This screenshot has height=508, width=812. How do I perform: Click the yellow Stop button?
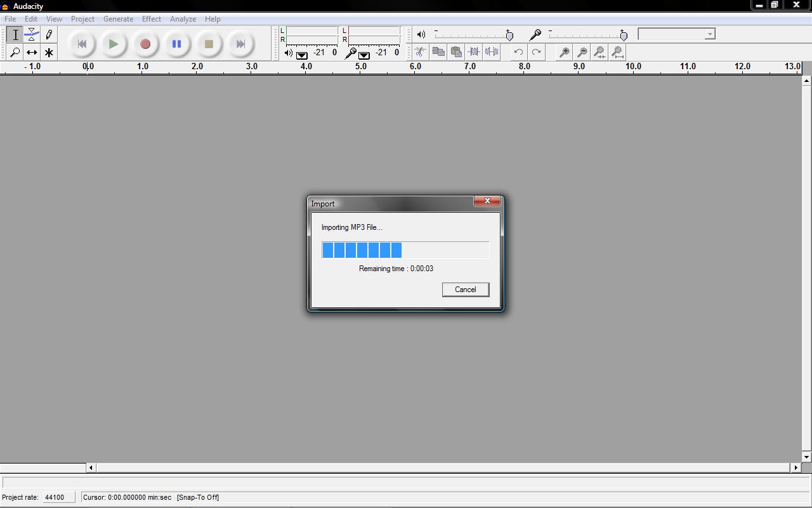pyautogui.click(x=209, y=44)
